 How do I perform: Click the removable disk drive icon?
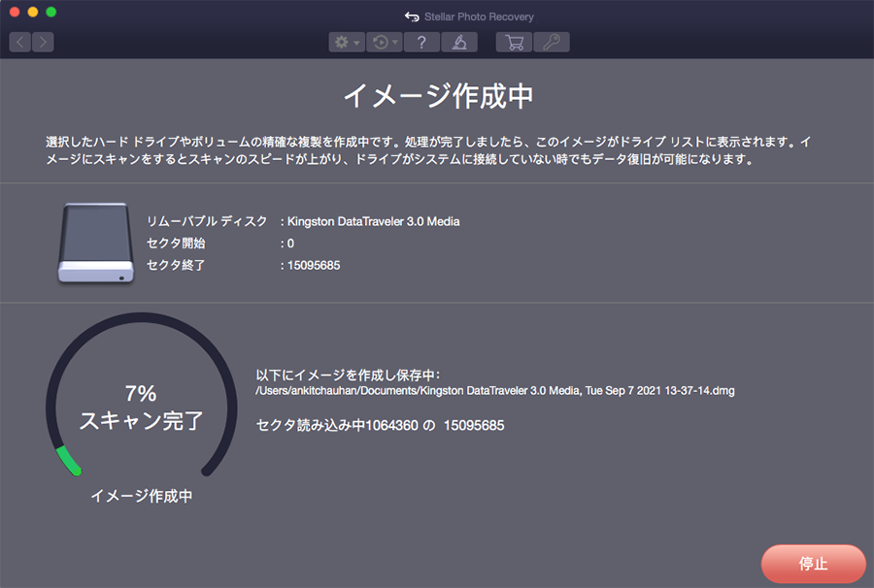[x=96, y=243]
